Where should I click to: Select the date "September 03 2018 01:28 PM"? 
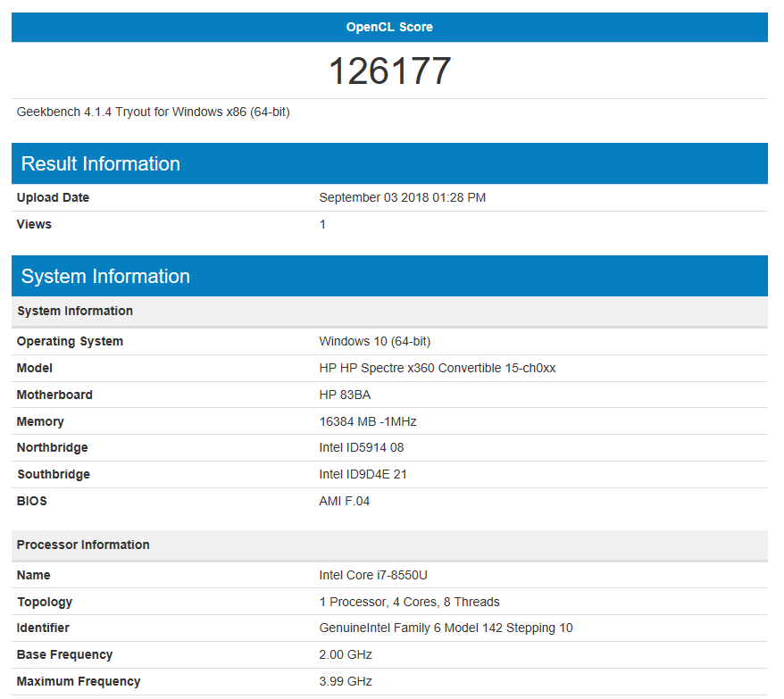tap(403, 197)
